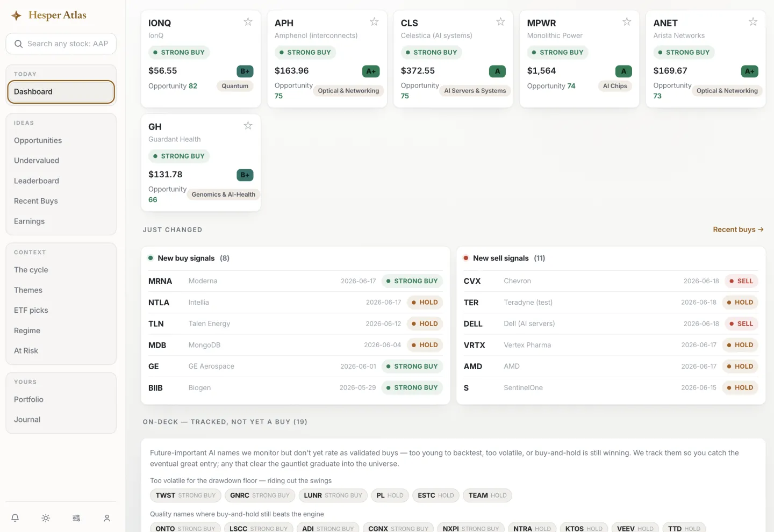Click the search magnifier icon
774x532 pixels.
coord(19,44)
